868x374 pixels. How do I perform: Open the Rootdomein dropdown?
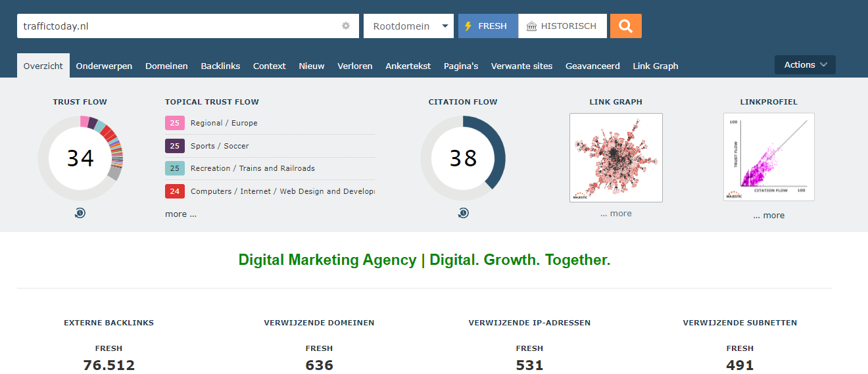408,26
